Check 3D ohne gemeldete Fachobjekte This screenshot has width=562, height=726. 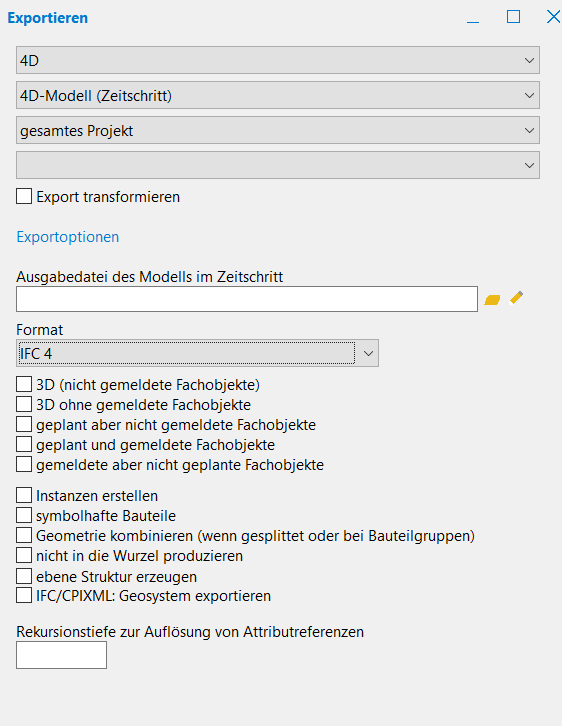point(24,404)
